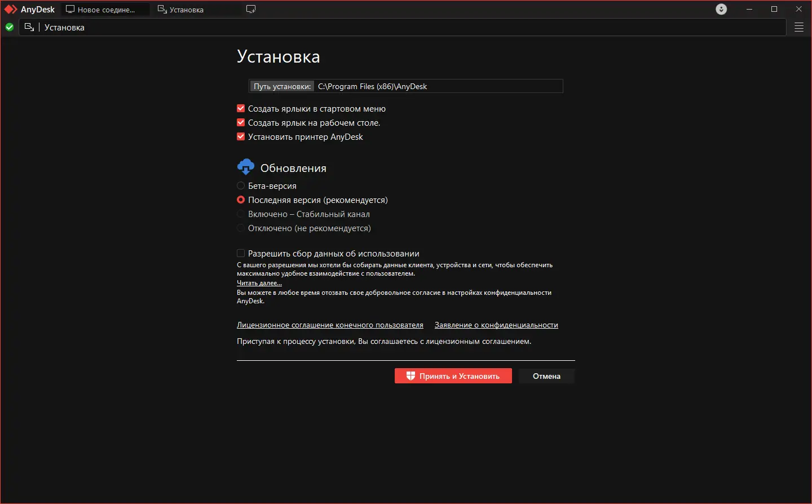Toggle install AnyDesk printer checkbox
Viewport: 812px width, 504px height.
[x=241, y=136]
